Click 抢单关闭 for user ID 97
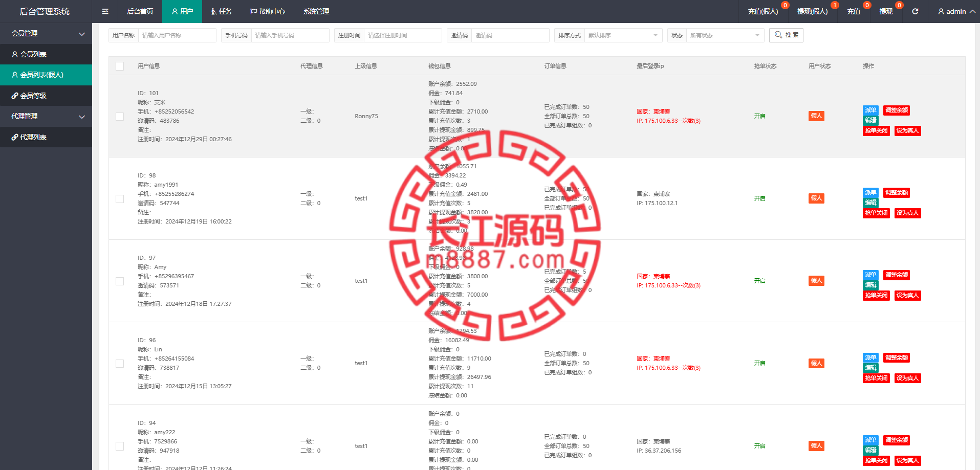This screenshot has width=980, height=470. click(x=876, y=295)
